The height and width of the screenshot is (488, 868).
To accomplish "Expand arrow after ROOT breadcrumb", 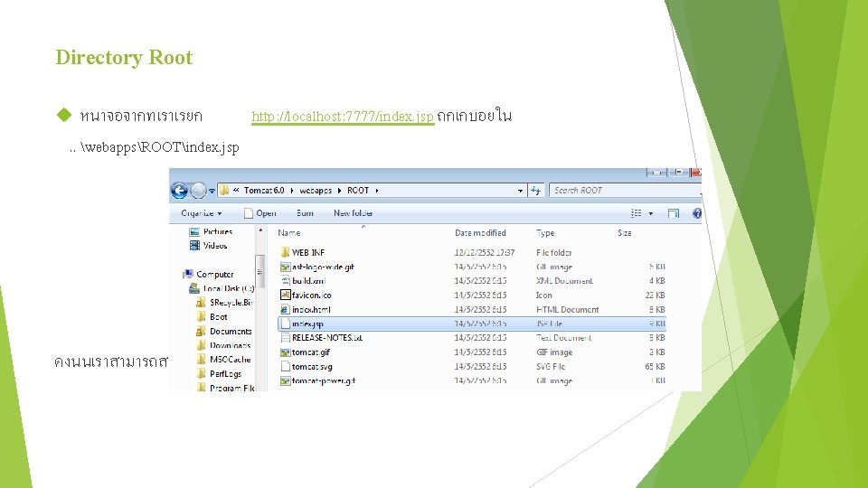I will 377,191.
